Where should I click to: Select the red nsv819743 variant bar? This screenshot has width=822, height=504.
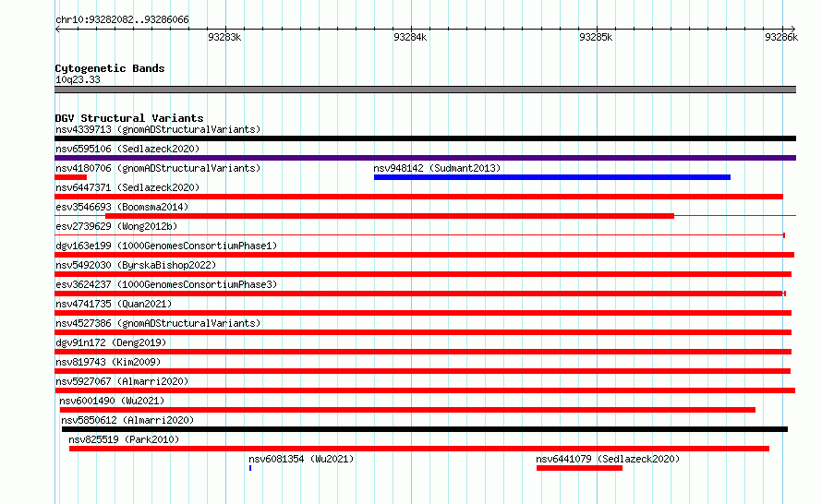pyautogui.click(x=422, y=371)
